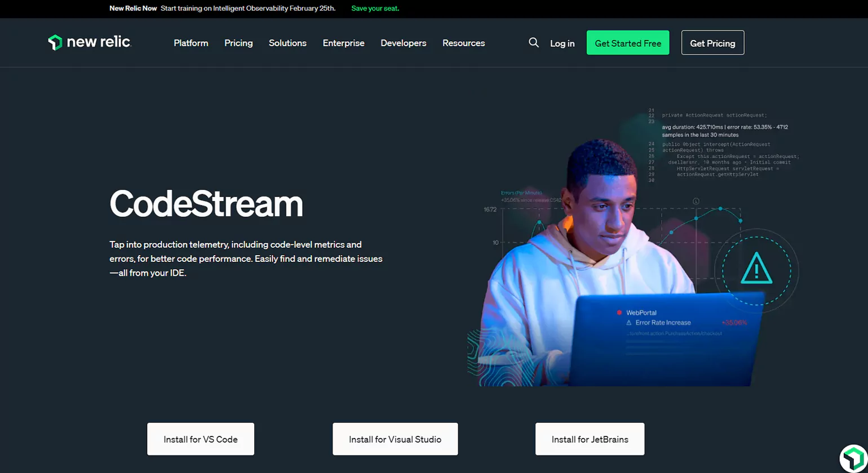Image resolution: width=868 pixels, height=473 pixels.
Task: Select the Enterprise menu item
Action: click(343, 43)
